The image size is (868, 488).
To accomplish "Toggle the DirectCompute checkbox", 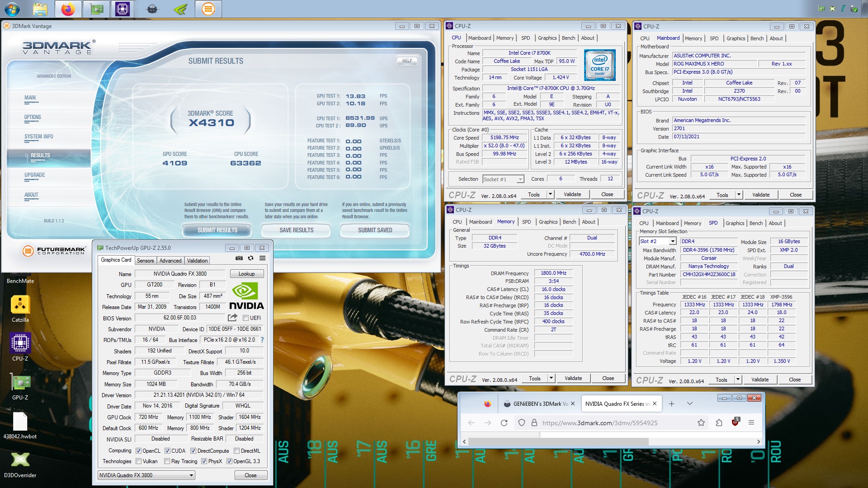I will 193,451.
